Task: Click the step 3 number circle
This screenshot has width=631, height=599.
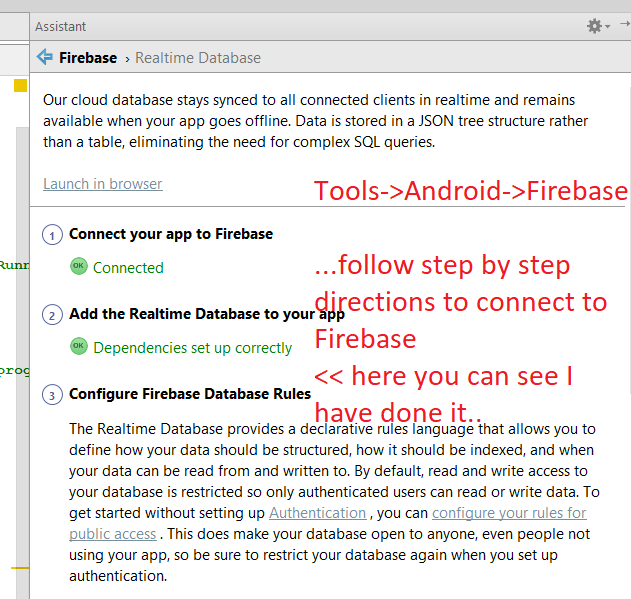Action: [52, 395]
